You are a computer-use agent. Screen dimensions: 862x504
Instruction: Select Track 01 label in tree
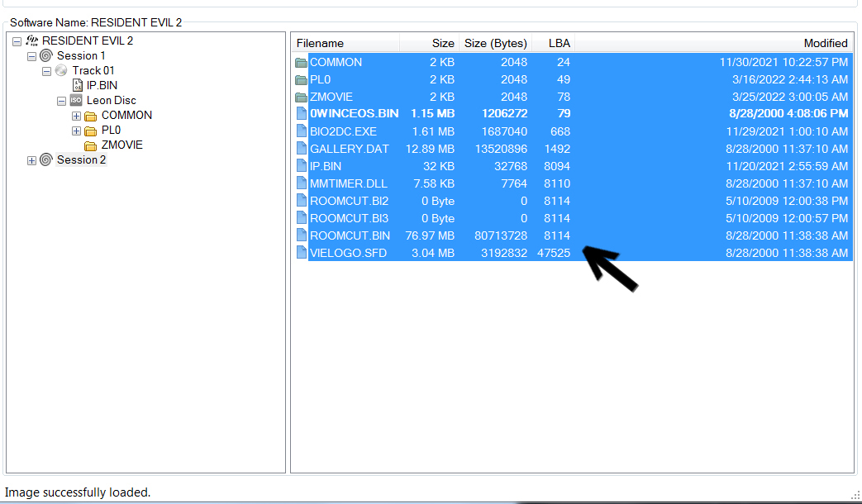[x=93, y=70]
